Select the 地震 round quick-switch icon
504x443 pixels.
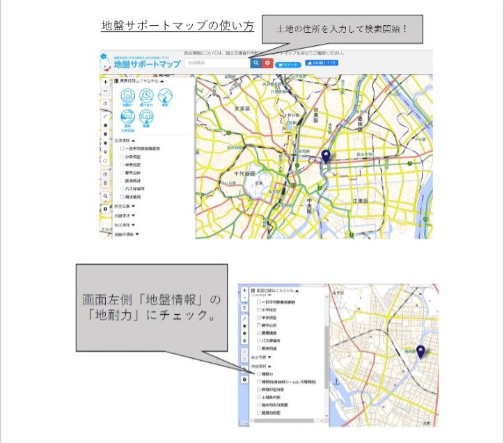[x=146, y=118]
